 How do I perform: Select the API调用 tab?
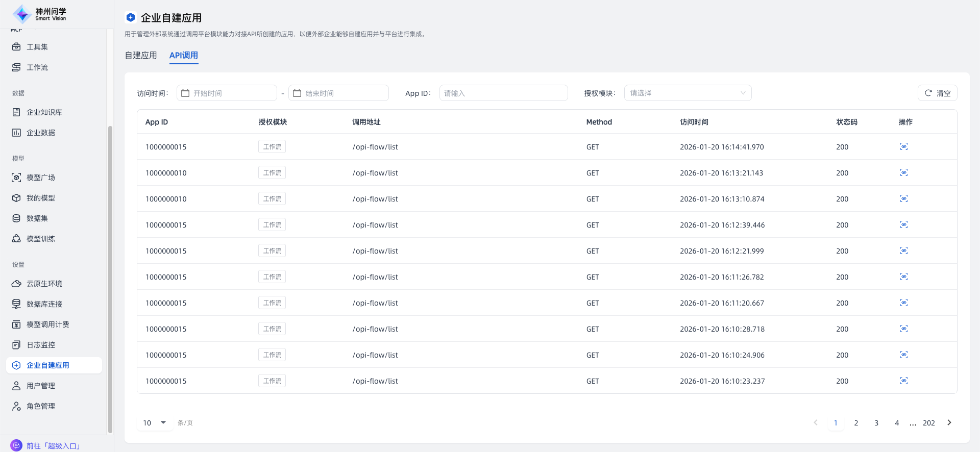184,55
